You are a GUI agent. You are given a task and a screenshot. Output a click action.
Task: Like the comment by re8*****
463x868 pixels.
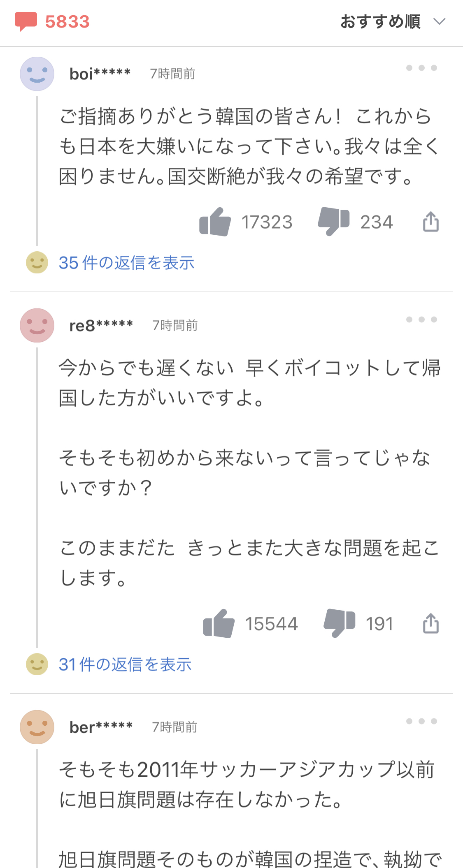pos(219,623)
